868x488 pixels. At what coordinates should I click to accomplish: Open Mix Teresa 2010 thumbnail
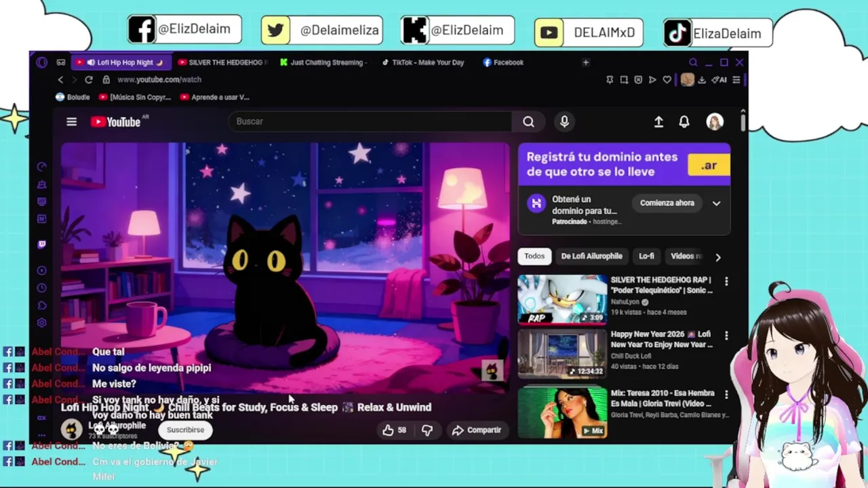pyautogui.click(x=562, y=412)
